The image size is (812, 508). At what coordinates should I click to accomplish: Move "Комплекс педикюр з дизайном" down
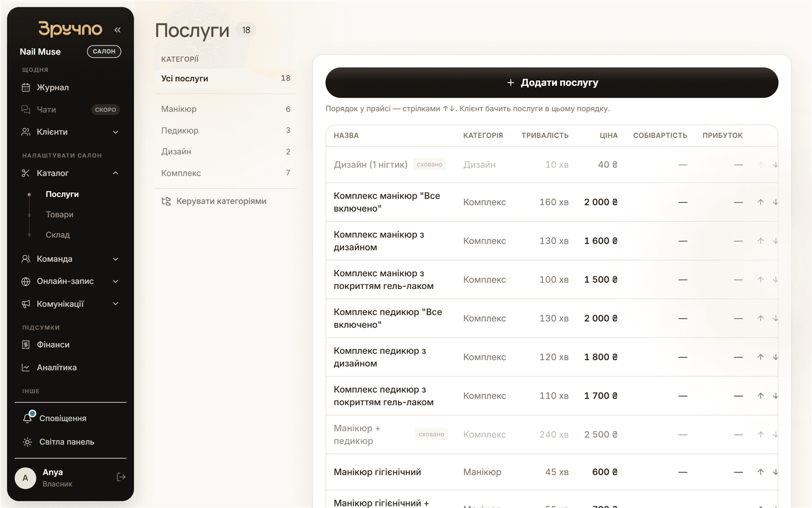coord(775,357)
